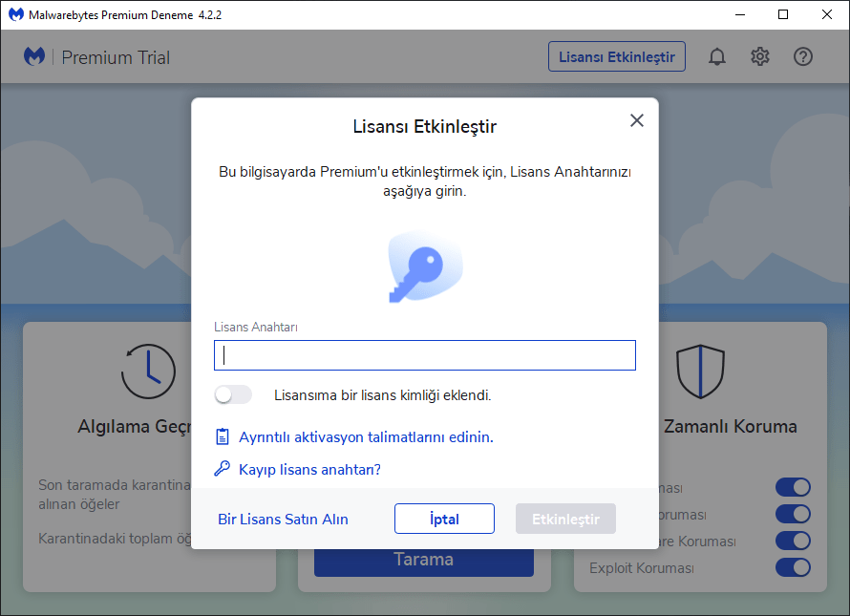Viewport: 850px width, 616px height.
Task: Click the Etkinleştir button in dialog
Action: 566,519
